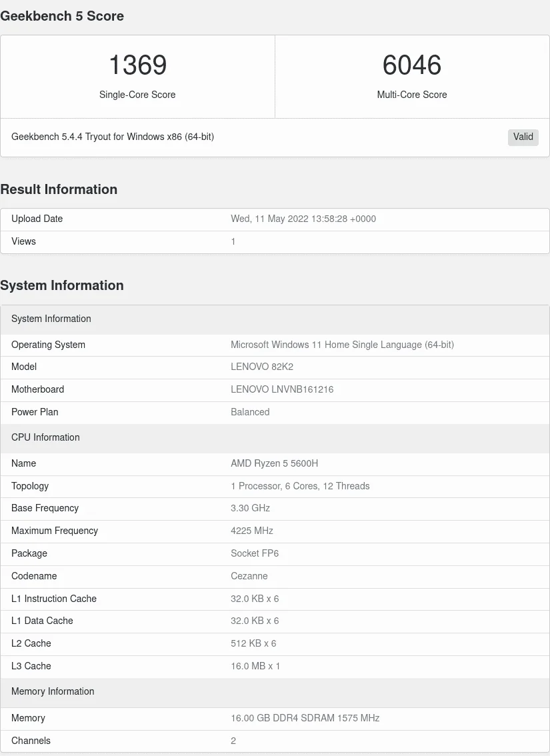
Task: Click the Multi-Core Score label
Action: [411, 95]
